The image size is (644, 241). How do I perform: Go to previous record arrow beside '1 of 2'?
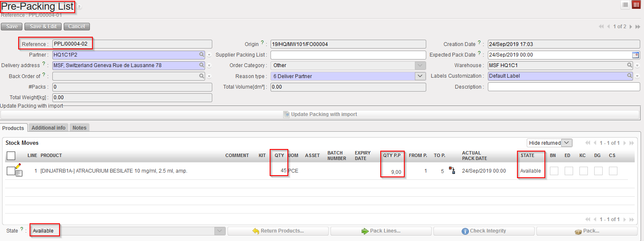click(609, 27)
